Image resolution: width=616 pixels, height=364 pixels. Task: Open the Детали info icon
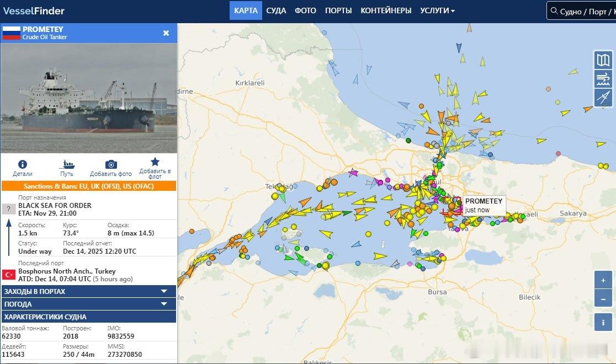click(23, 164)
